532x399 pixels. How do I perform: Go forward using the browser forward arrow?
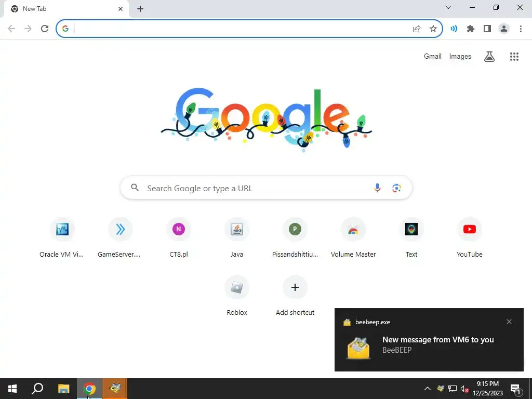28,29
